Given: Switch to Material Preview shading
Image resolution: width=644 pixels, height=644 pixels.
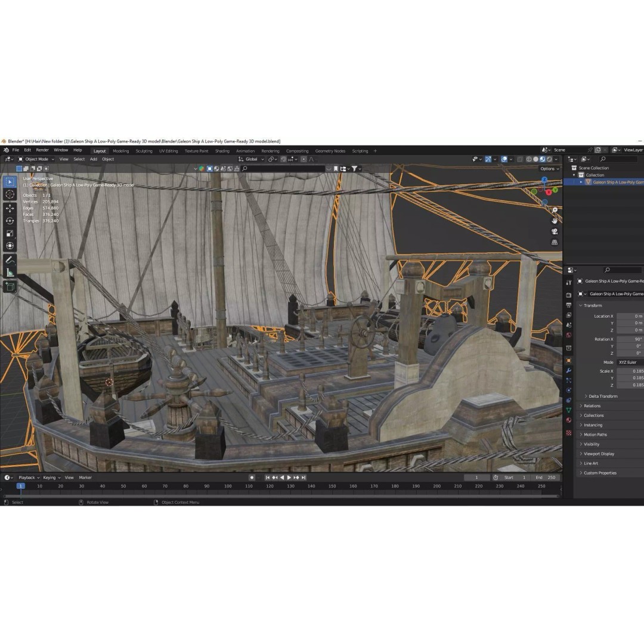Looking at the screenshot, I should 543,159.
